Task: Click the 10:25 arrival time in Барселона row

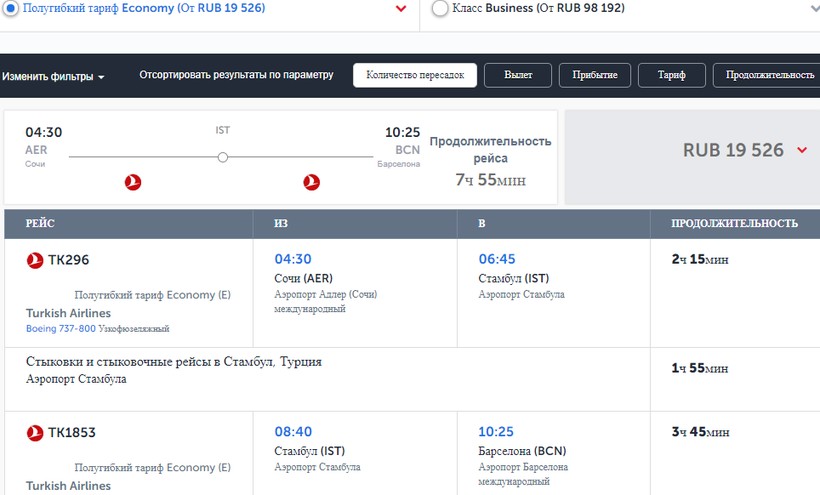Action: [x=496, y=432]
